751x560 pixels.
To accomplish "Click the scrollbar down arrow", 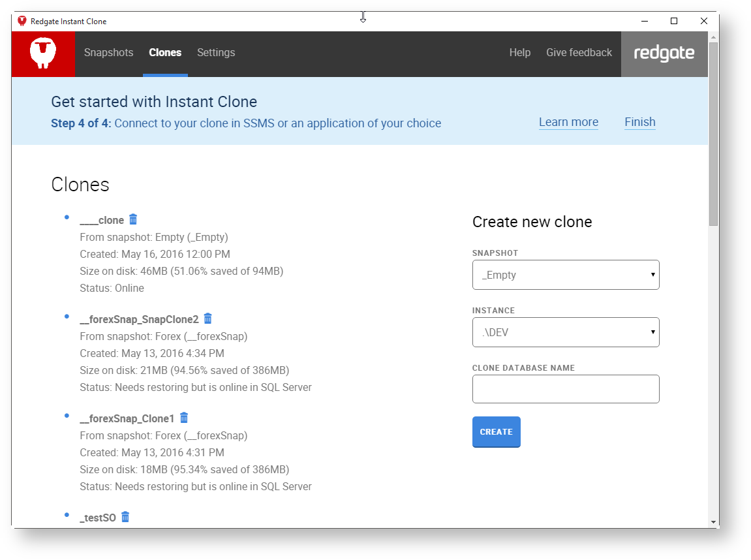I will (x=713, y=522).
